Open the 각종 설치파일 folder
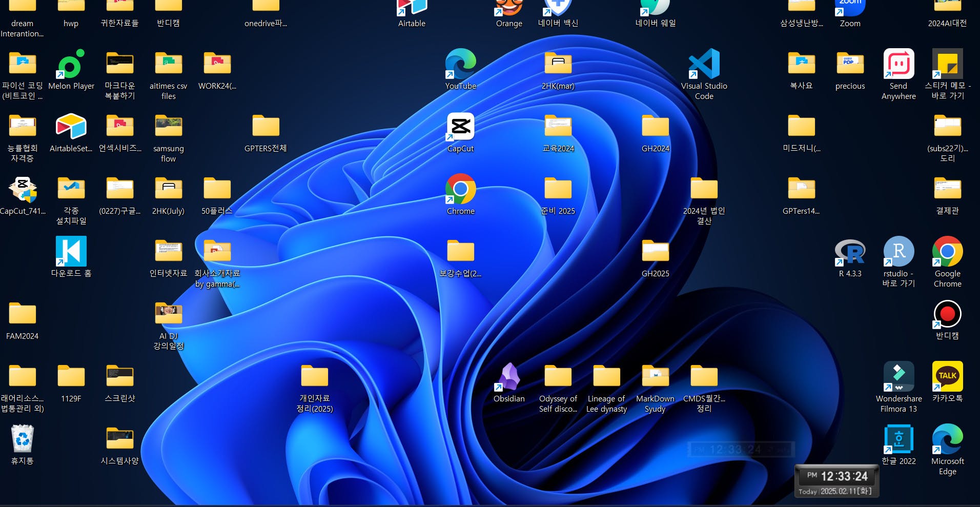 (x=71, y=189)
